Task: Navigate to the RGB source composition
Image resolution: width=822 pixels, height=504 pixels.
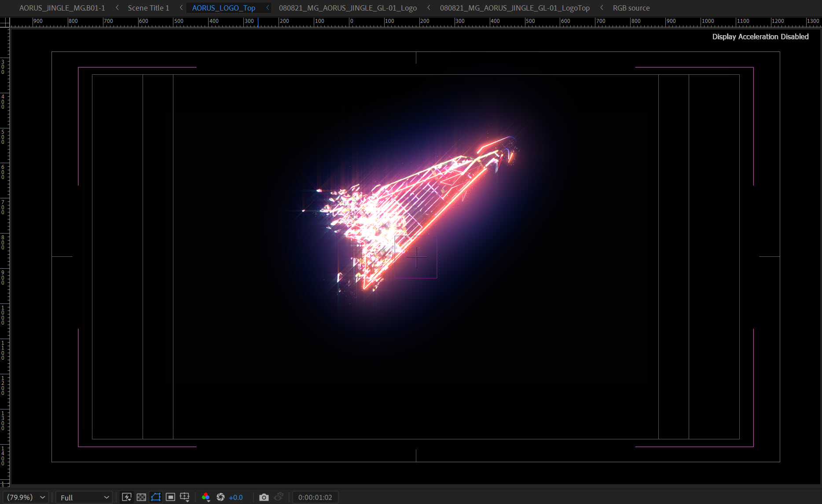Action: [631, 8]
